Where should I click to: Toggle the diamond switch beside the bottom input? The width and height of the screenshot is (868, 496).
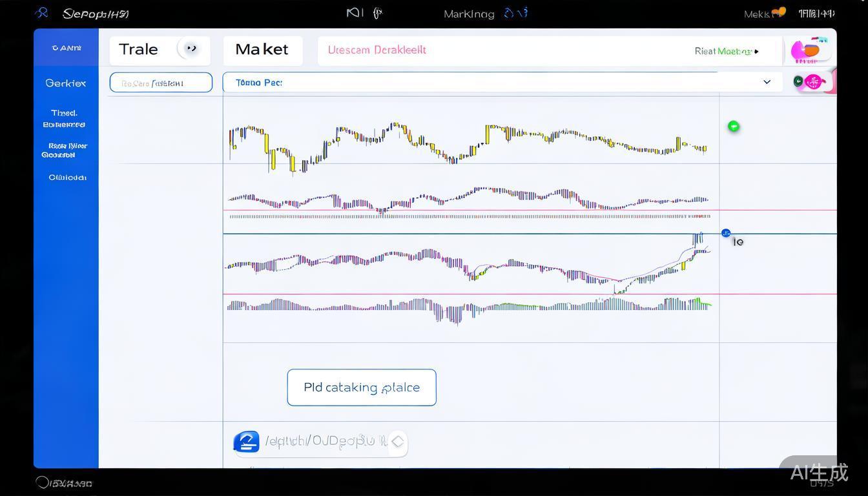[398, 442]
